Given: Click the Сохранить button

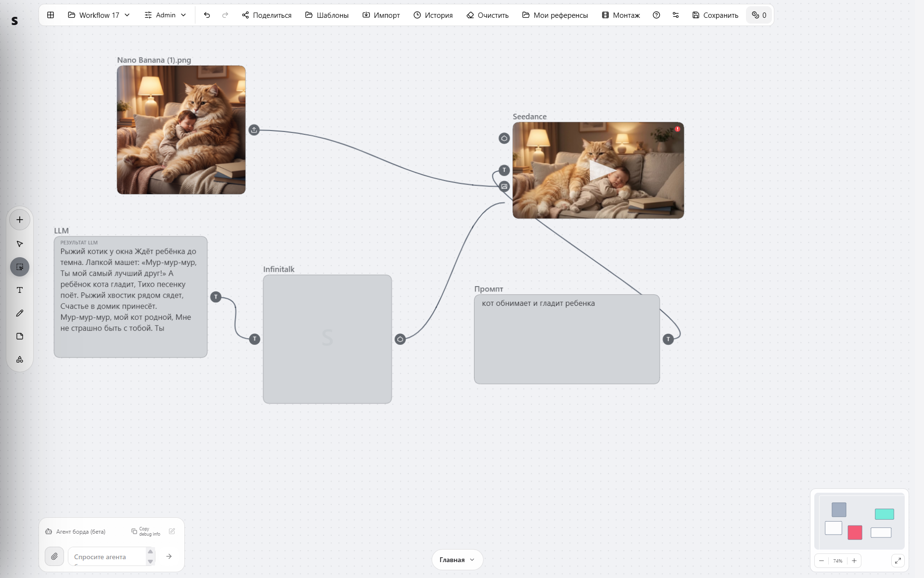Looking at the screenshot, I should [715, 15].
